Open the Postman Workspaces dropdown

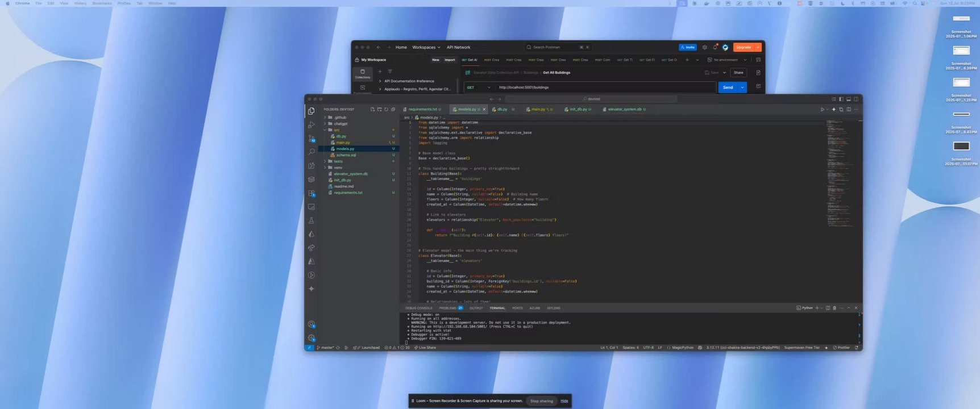pos(426,47)
